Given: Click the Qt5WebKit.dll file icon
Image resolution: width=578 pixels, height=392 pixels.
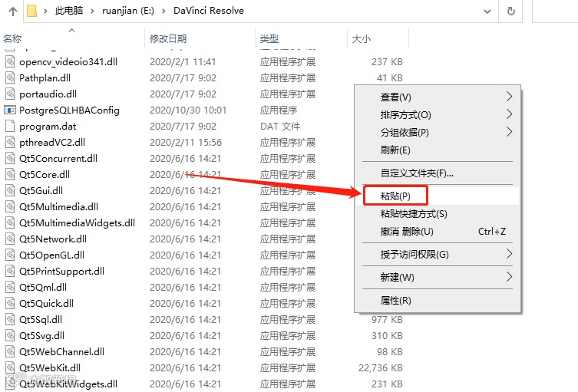Looking at the screenshot, I should coord(10,367).
